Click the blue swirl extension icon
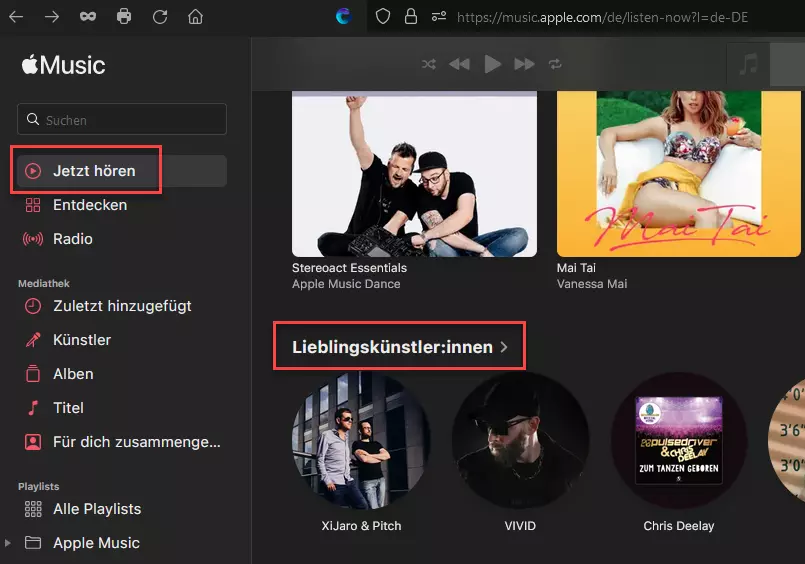Image resolution: width=805 pixels, height=564 pixels. 343,17
